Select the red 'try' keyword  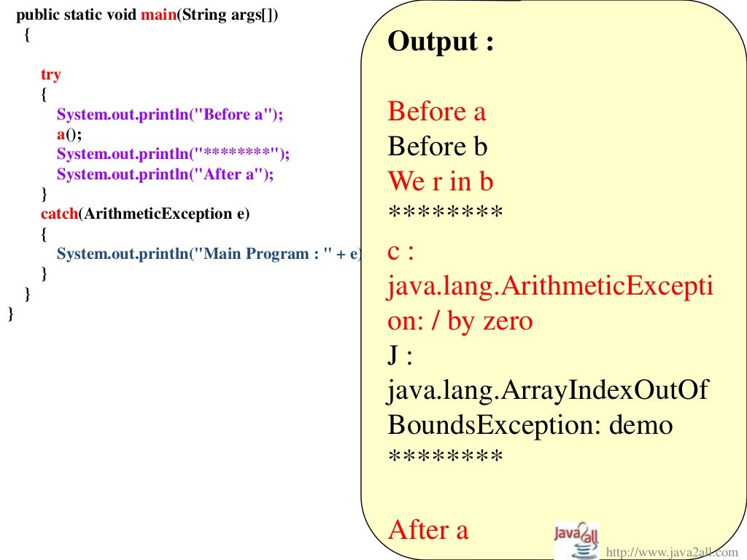[x=51, y=75]
